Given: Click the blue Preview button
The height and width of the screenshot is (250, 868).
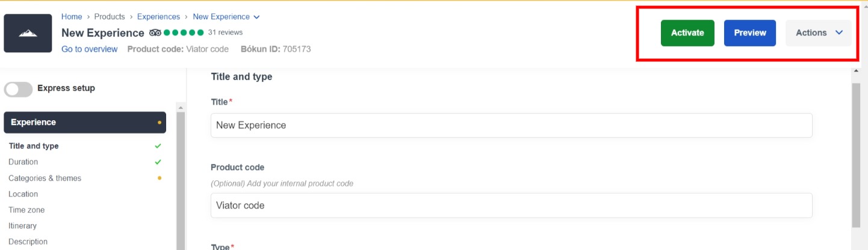Looking at the screenshot, I should (x=750, y=33).
